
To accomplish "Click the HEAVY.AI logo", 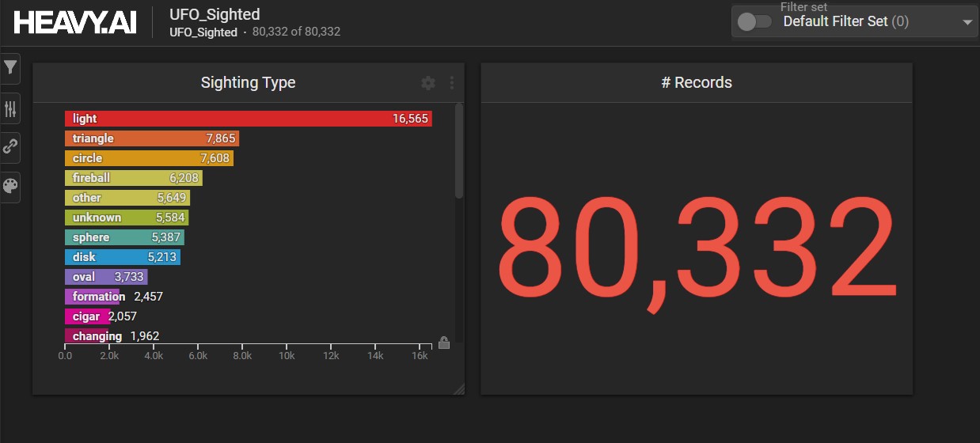I will point(75,23).
